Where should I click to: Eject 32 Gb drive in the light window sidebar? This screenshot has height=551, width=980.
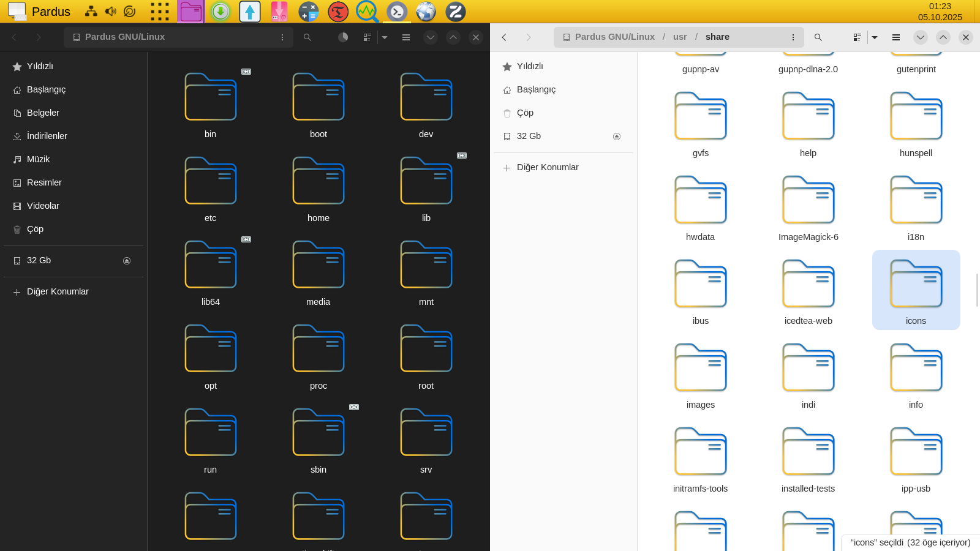pos(617,137)
